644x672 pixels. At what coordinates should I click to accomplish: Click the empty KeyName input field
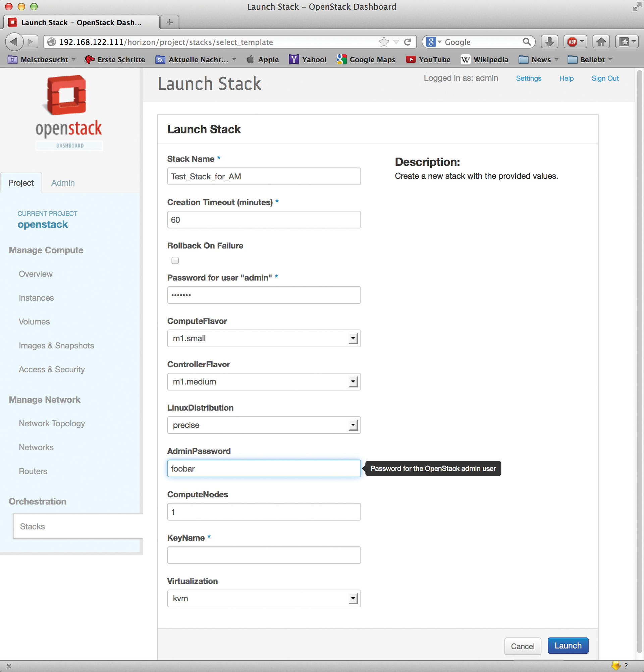[x=264, y=555]
